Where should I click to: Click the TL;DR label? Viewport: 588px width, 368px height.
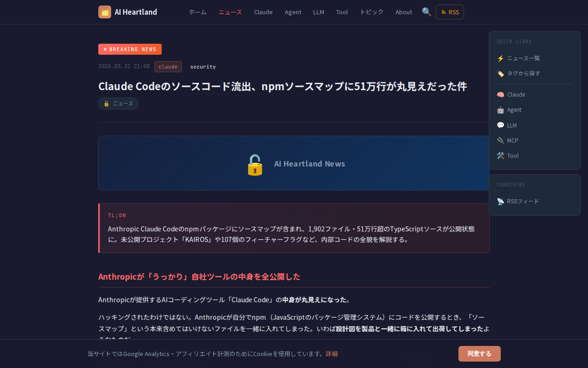(x=117, y=215)
